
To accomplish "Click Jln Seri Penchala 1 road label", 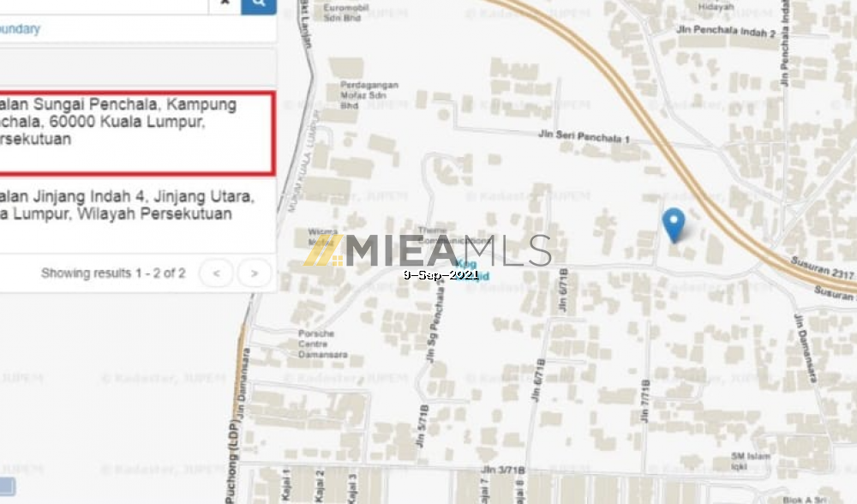I will pyautogui.click(x=584, y=136).
